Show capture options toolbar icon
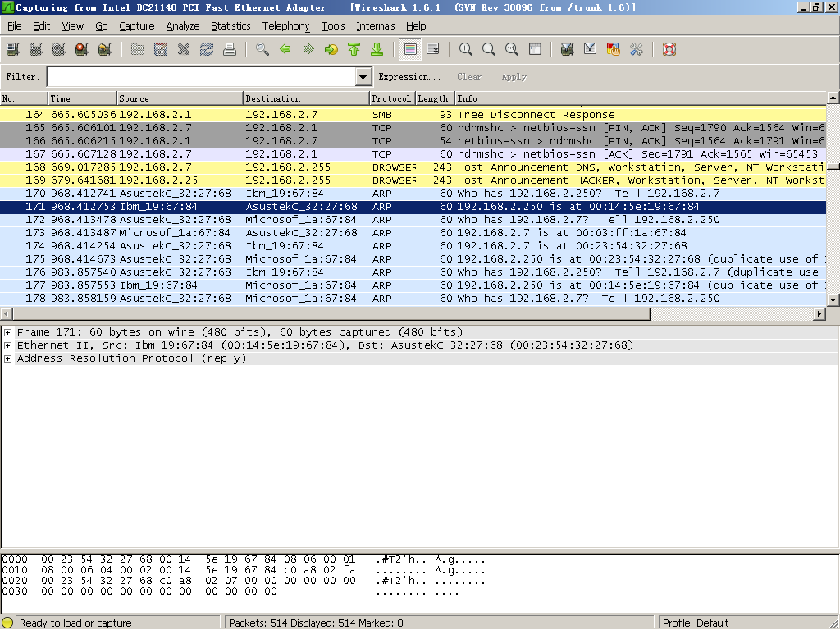 35,50
